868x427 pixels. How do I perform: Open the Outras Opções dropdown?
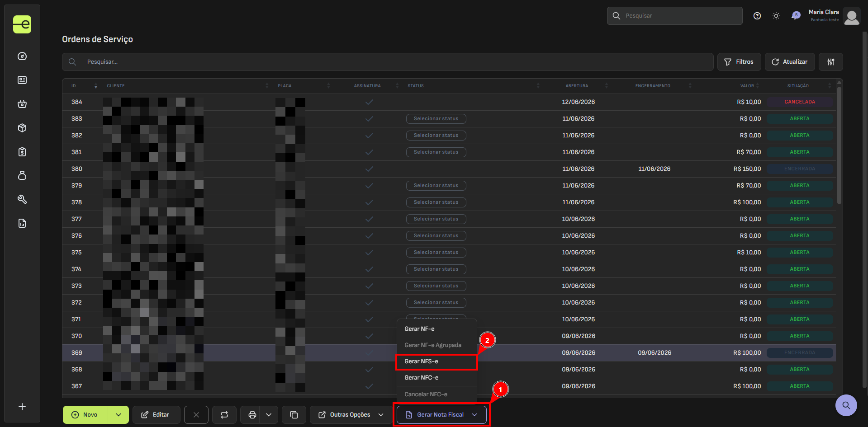click(351, 415)
